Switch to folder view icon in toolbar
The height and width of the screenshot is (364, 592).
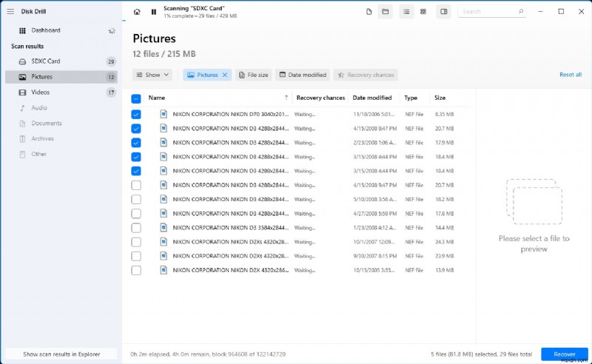385,12
